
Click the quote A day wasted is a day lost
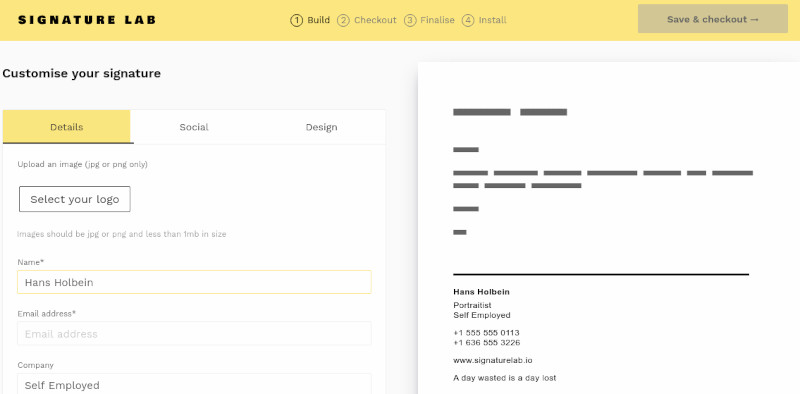[505, 378]
